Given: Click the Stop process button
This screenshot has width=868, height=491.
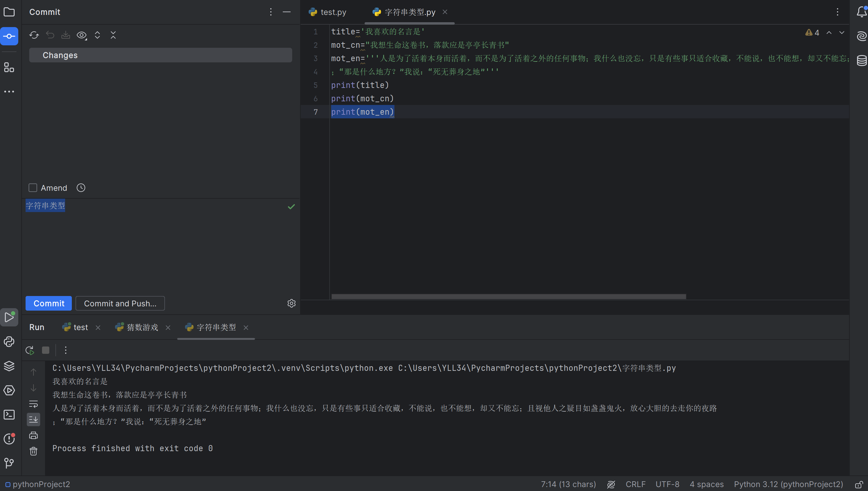Looking at the screenshot, I should (46, 350).
